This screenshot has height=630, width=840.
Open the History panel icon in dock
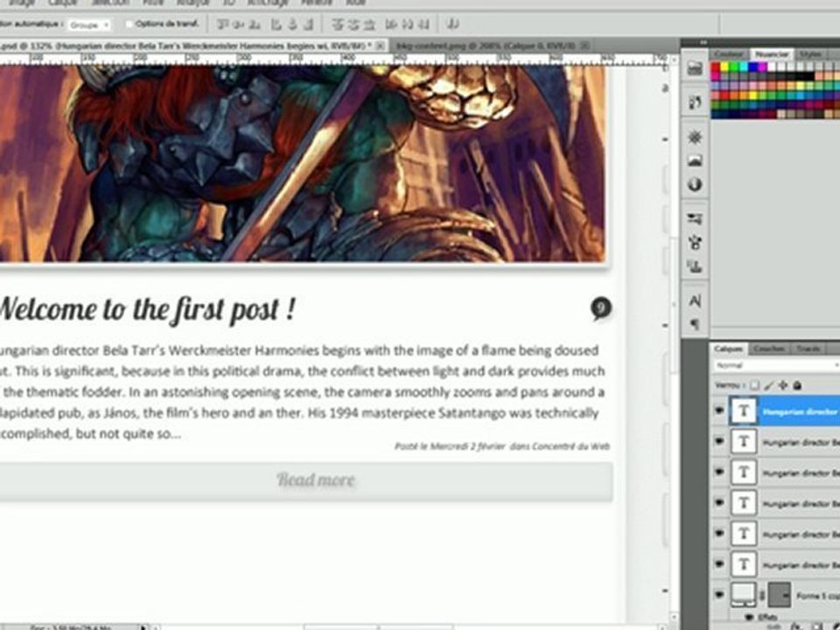pyautogui.click(x=695, y=102)
